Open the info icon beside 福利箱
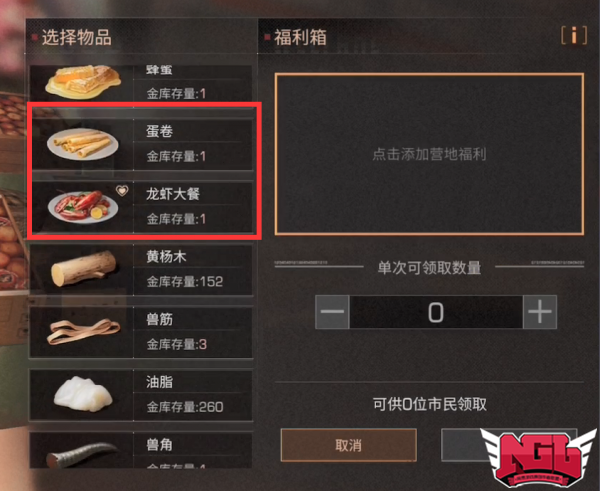Viewport: 600px width, 491px height. [574, 36]
